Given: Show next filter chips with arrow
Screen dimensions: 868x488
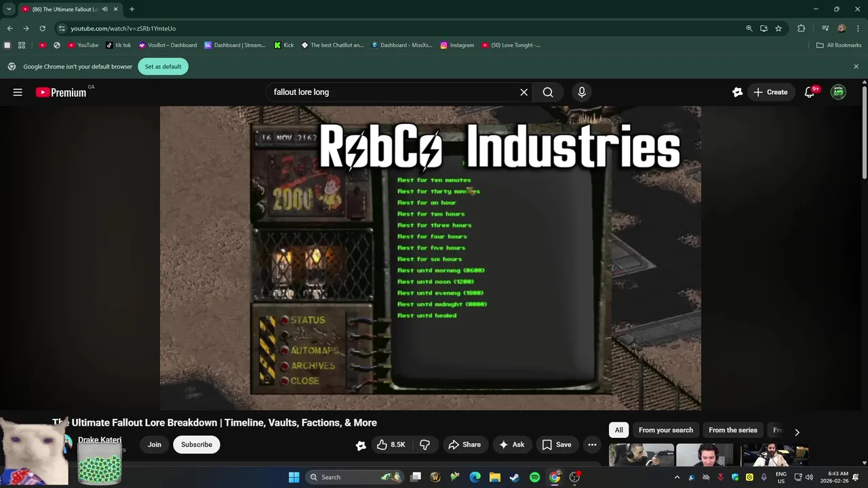Looking at the screenshot, I should (797, 432).
